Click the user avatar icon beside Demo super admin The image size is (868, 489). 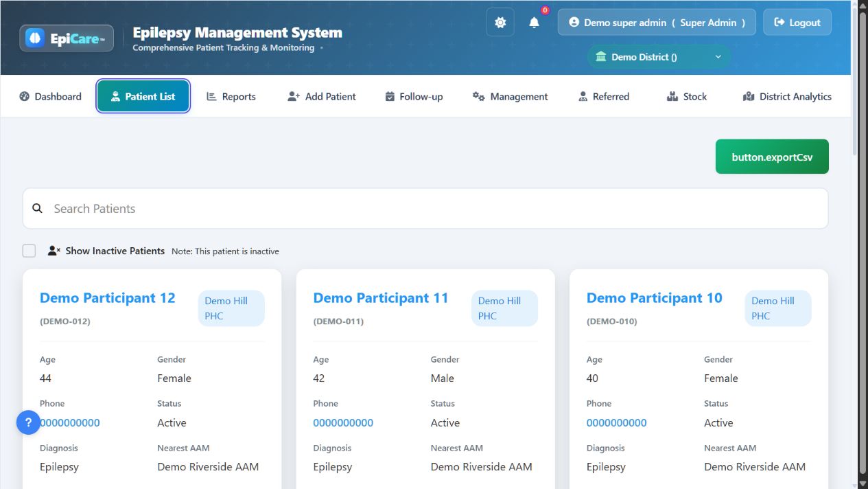[574, 23]
